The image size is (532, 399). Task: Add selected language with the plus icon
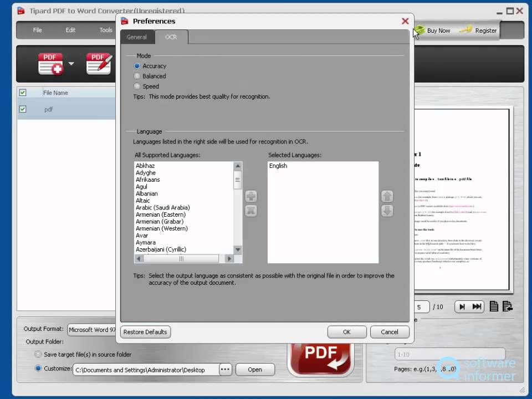coord(251,196)
